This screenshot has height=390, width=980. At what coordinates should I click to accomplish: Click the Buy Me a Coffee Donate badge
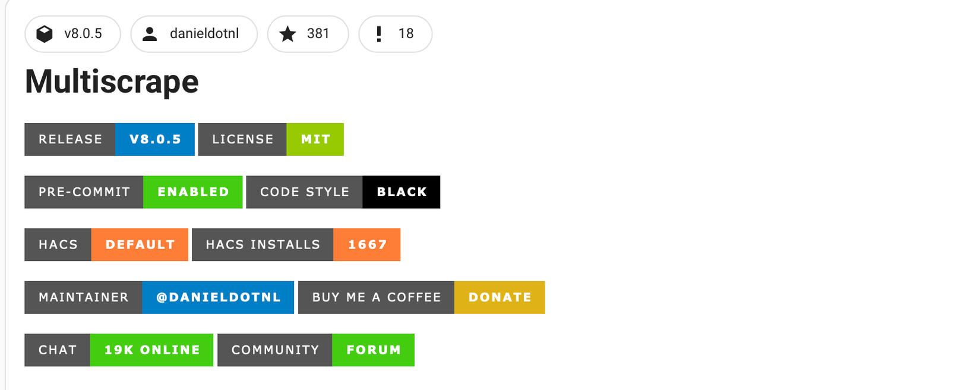[421, 297]
